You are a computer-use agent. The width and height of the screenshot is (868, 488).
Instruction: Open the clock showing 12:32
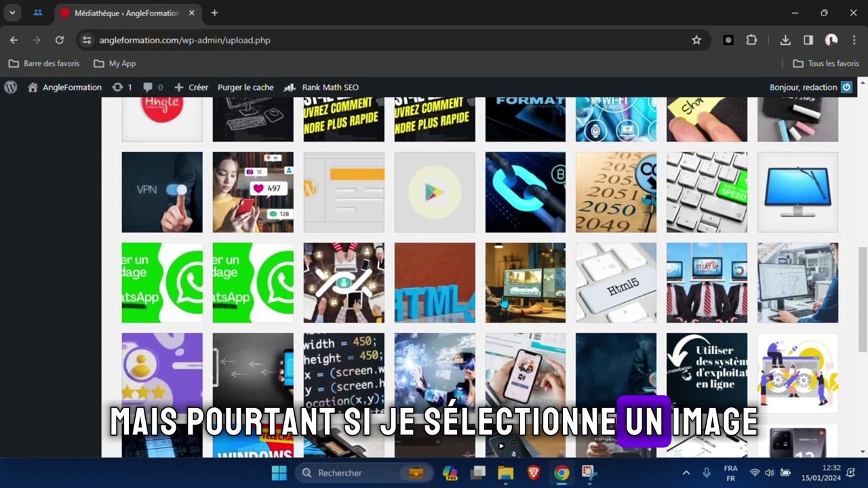pyautogui.click(x=821, y=472)
